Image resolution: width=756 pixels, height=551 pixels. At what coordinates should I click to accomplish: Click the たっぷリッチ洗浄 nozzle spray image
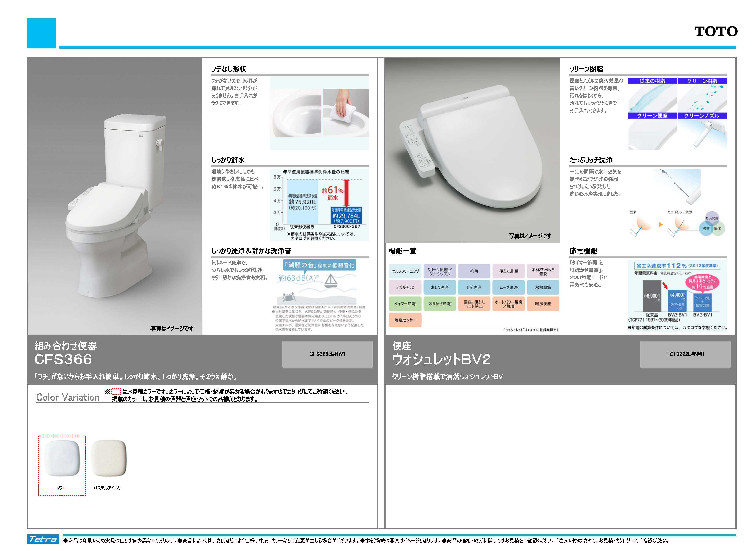677,187
